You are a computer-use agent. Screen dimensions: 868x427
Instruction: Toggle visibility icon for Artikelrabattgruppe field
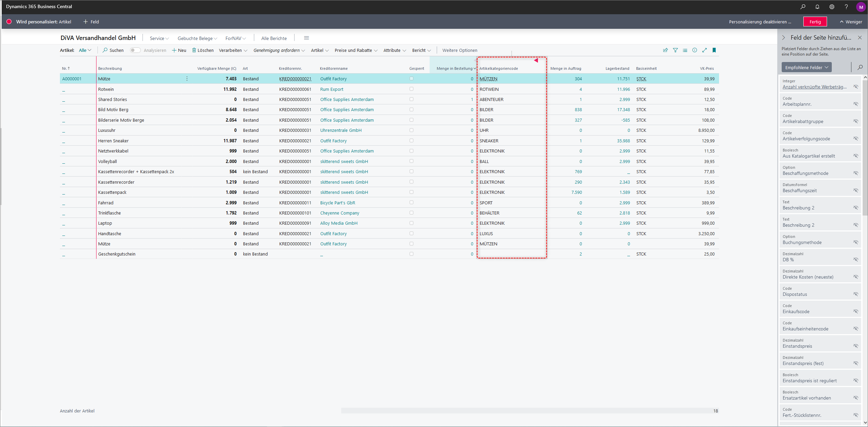pos(856,121)
